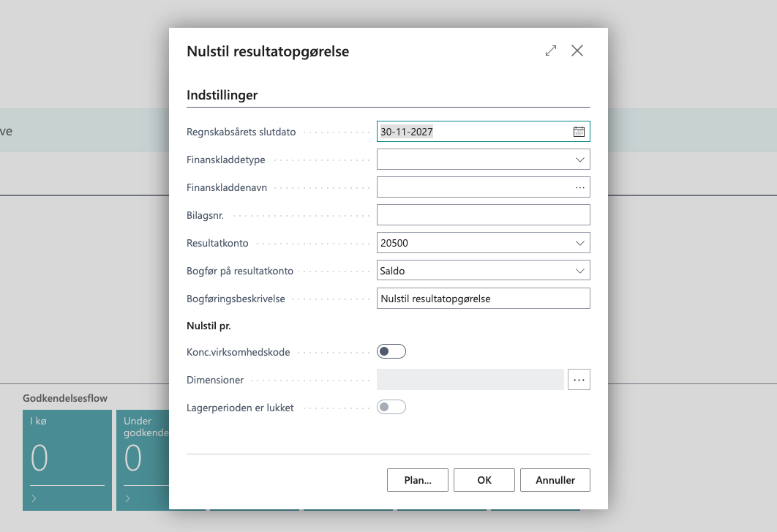Click the chevron in Under godkendelse tile
777x532 pixels.
(x=128, y=498)
